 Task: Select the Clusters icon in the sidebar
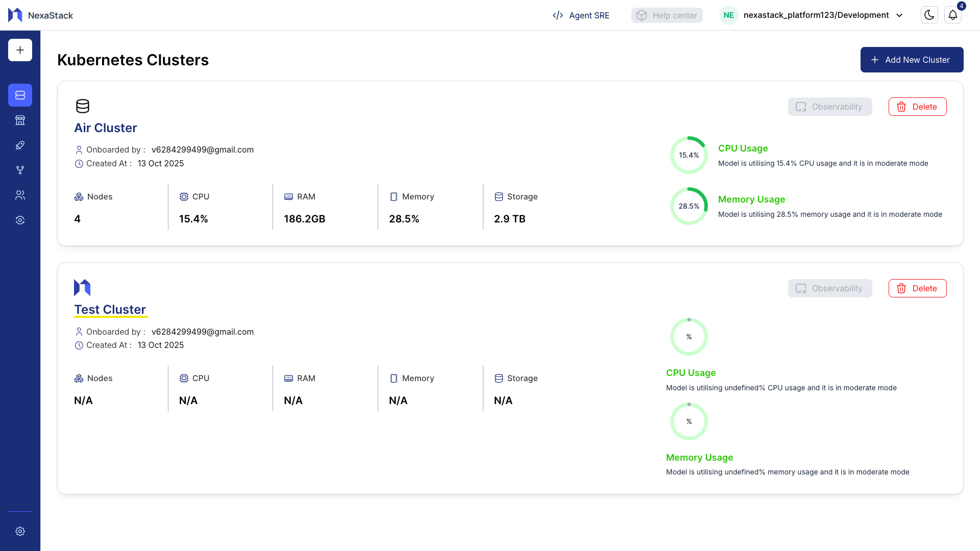point(20,95)
